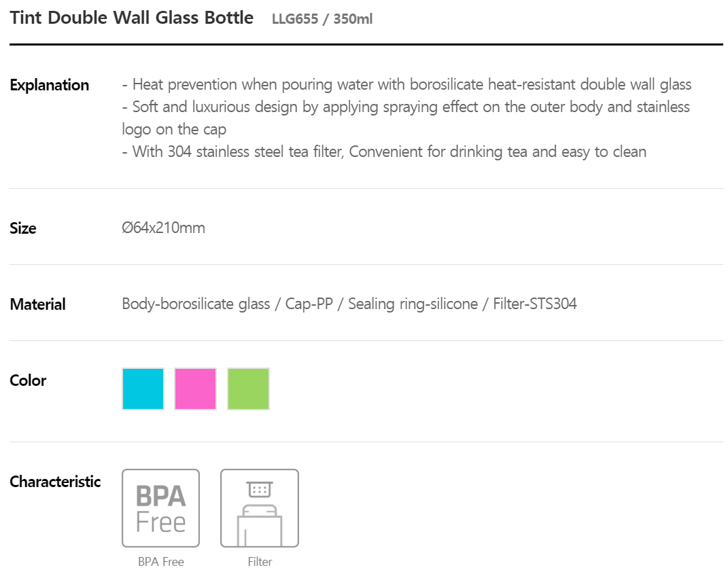The image size is (728, 572).
Task: Click the Material row label
Action: tap(37, 304)
